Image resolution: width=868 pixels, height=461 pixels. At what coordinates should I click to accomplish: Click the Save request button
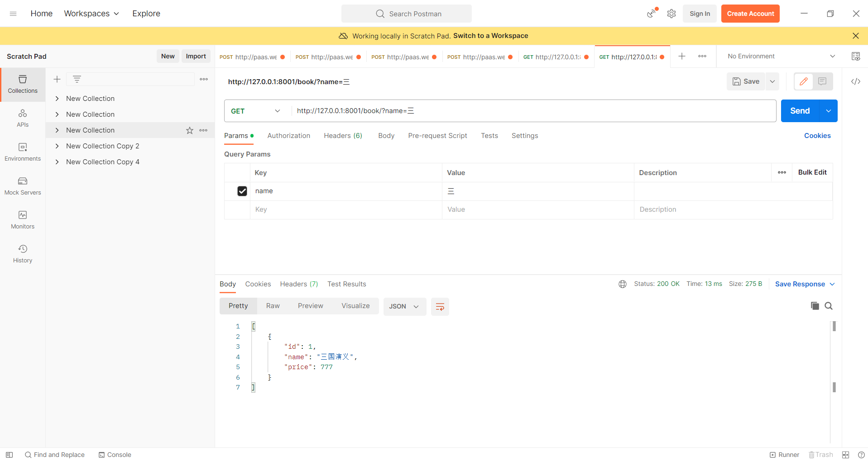point(746,81)
